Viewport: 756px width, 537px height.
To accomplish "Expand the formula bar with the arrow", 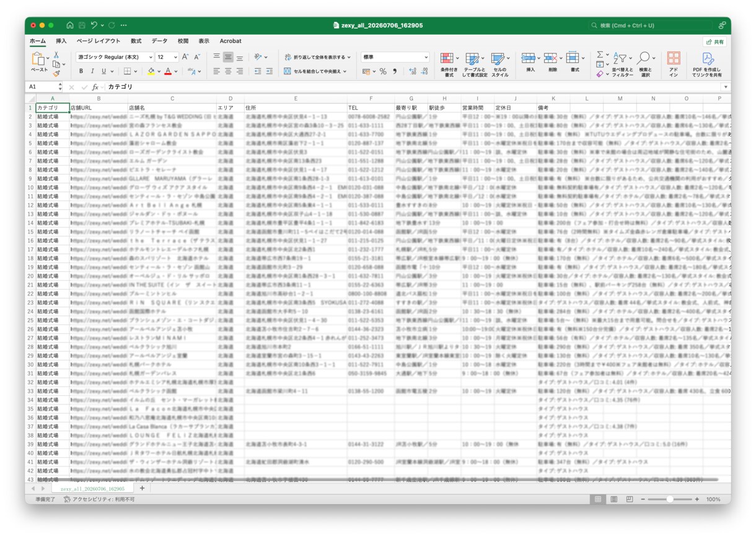I will coord(724,87).
